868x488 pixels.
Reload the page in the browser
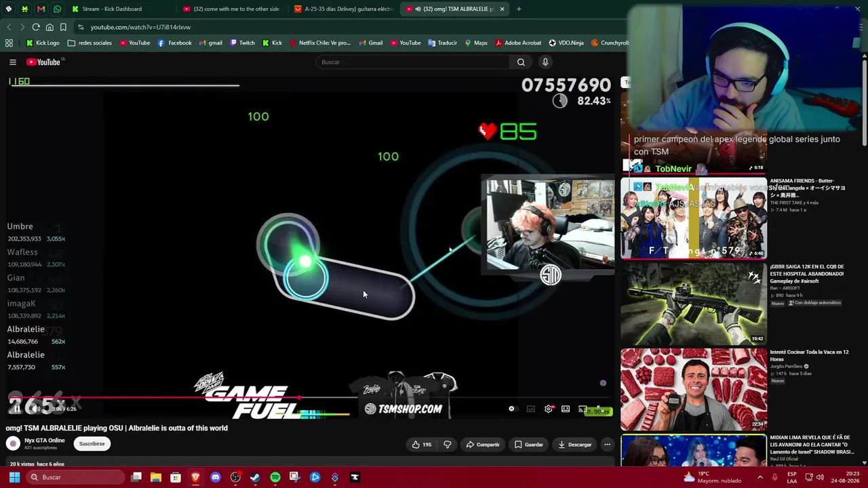36,27
